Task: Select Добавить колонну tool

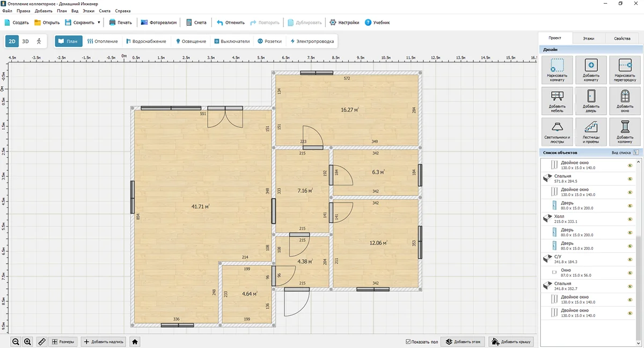Action: tap(625, 131)
